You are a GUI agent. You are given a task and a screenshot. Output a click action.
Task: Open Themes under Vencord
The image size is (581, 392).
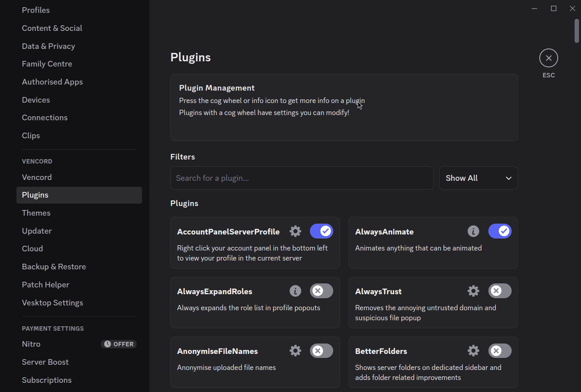point(79,213)
